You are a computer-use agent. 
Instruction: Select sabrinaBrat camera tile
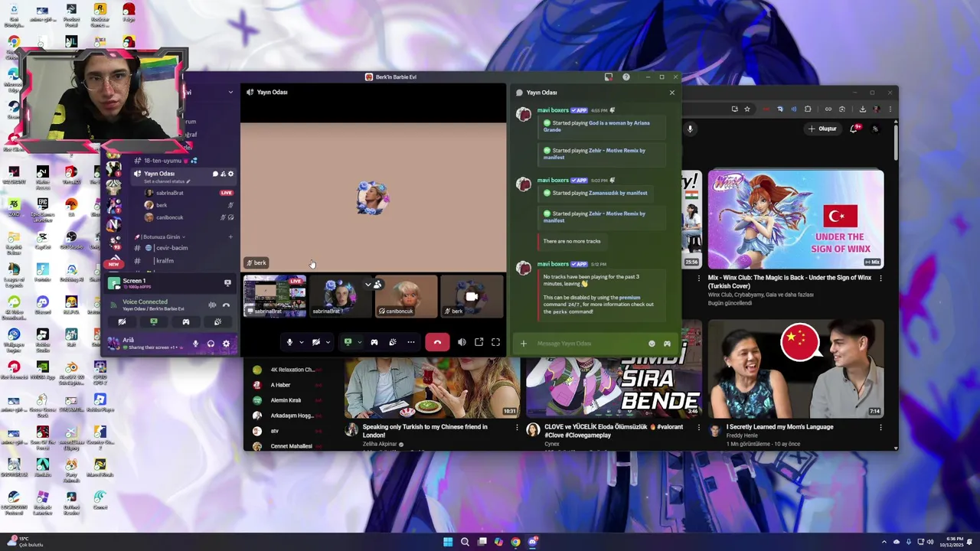click(341, 296)
